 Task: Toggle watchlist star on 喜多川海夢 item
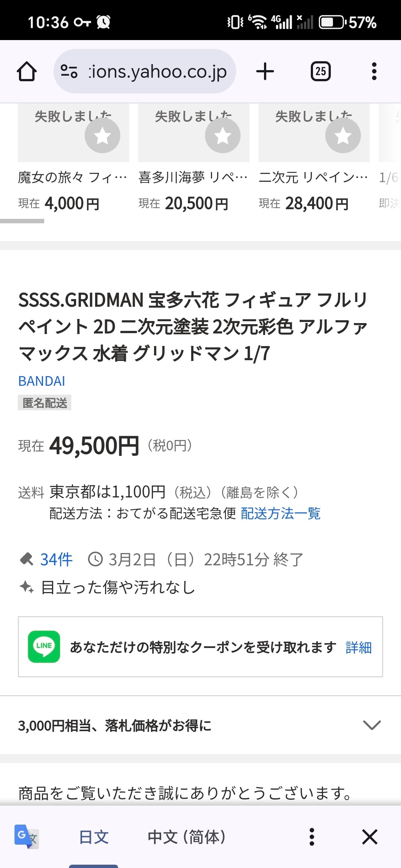pos(223,135)
